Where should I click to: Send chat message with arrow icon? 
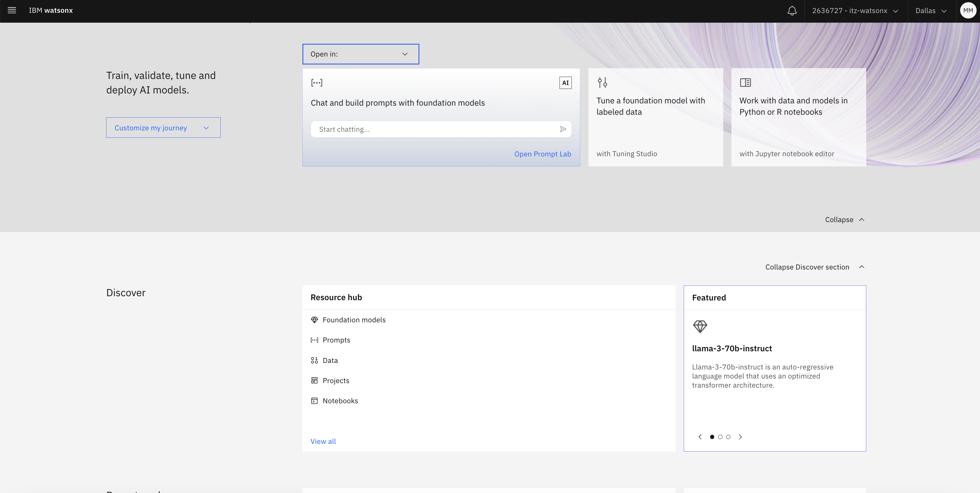563,129
